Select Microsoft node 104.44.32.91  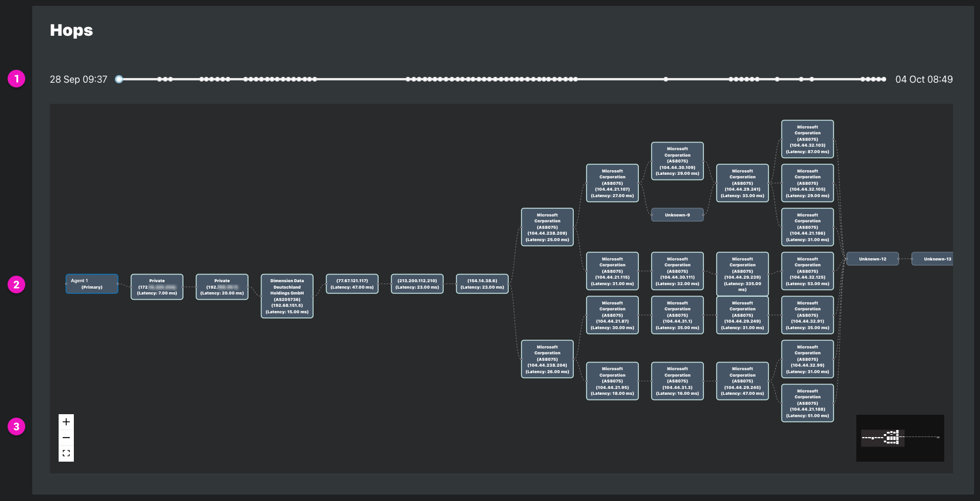click(808, 315)
